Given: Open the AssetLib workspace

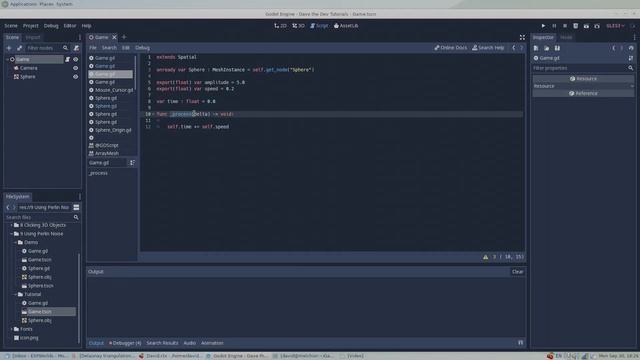Looking at the screenshot, I should point(346,26).
